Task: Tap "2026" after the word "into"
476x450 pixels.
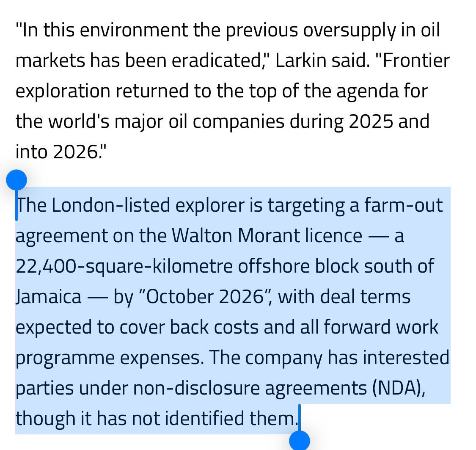Action: click(x=75, y=152)
